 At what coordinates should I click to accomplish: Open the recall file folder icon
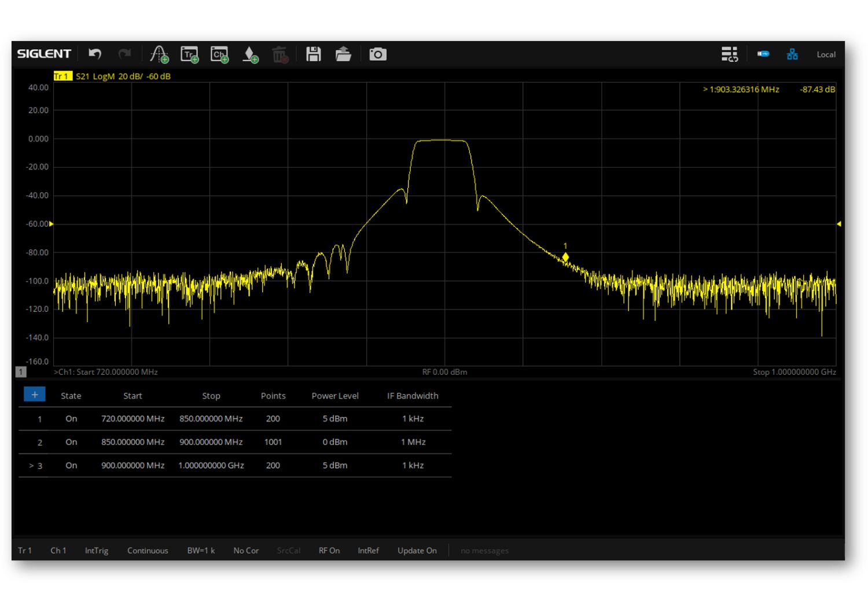pyautogui.click(x=343, y=54)
